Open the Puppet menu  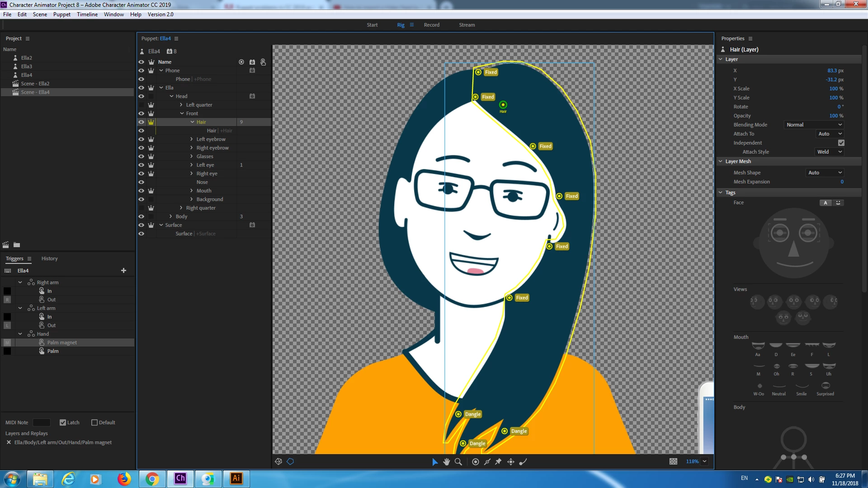(x=61, y=14)
